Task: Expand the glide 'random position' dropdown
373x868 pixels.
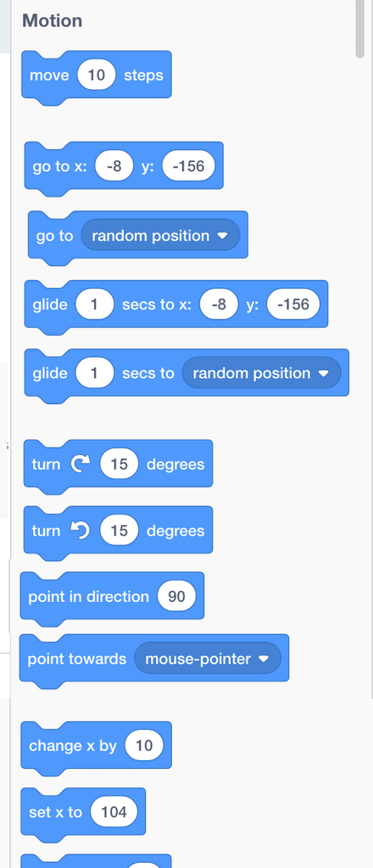Action: click(x=261, y=373)
